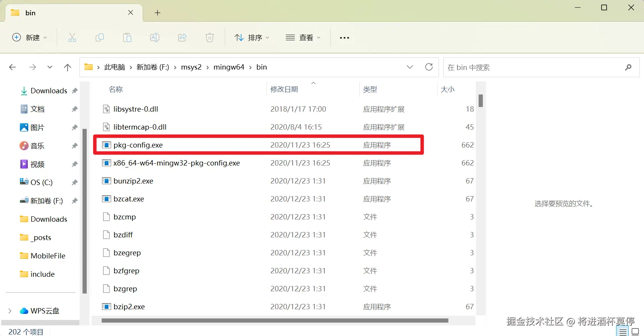Click the folder icon in address bar
This screenshot has height=336, width=644.
point(89,67)
